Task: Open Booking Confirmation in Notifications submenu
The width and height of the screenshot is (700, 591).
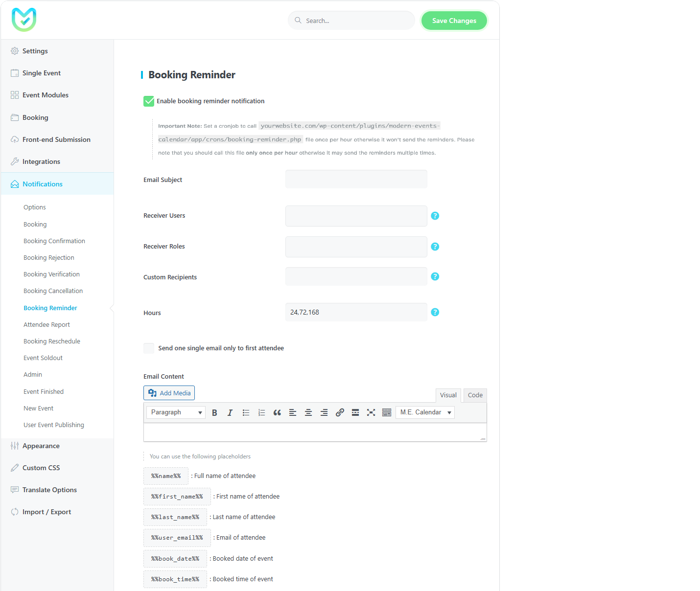Action: [54, 241]
